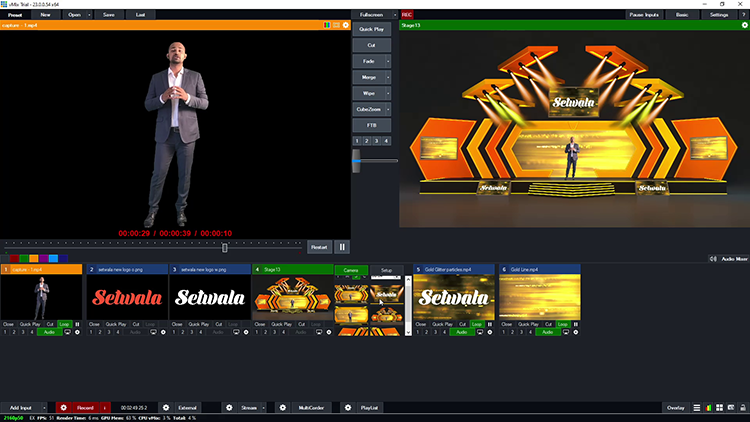Click the Record settings gear icon
The width and height of the screenshot is (750, 422).
[64, 408]
